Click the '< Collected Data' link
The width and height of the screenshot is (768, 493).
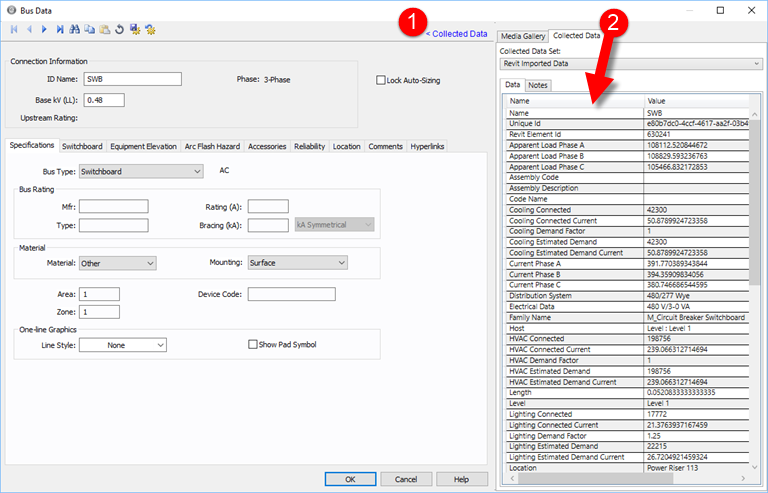[457, 33]
